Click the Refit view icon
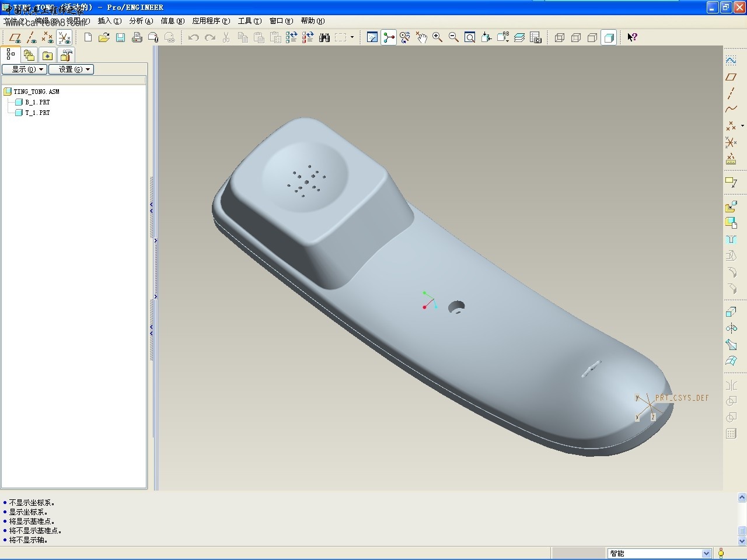Image resolution: width=747 pixels, height=560 pixels. (470, 37)
